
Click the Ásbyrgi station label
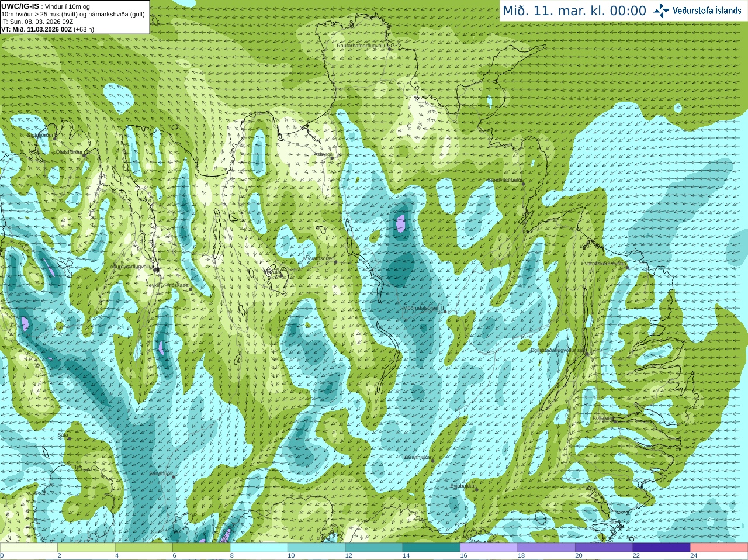tap(322, 154)
